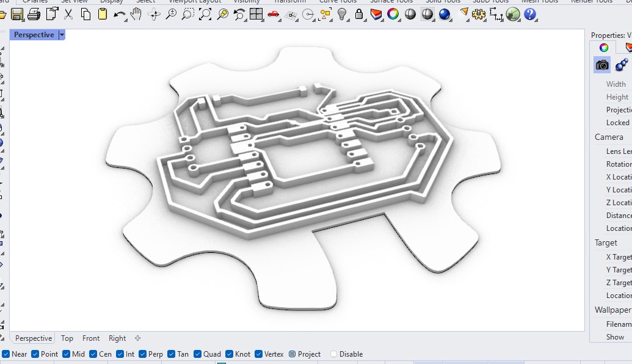This screenshot has width=632, height=364.
Task: Select the Zoom Dynamic magnifier tool
Action: click(171, 15)
